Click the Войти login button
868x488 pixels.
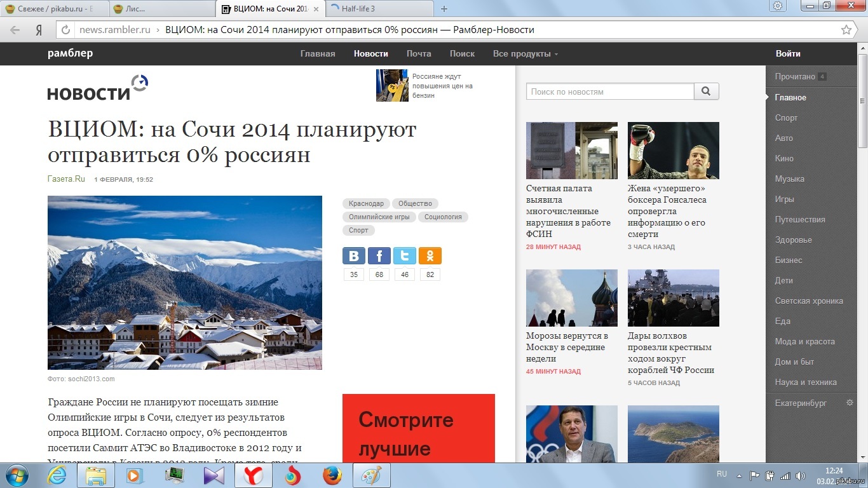coord(788,54)
